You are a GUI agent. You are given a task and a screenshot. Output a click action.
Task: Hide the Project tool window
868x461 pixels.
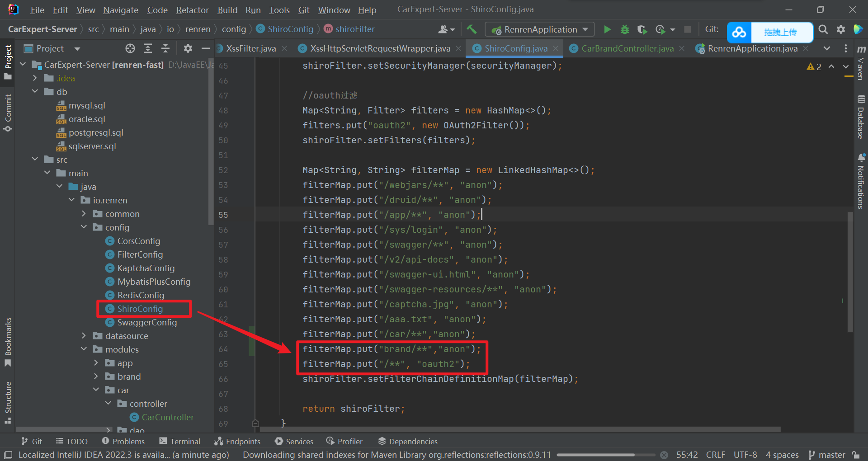[206, 48]
